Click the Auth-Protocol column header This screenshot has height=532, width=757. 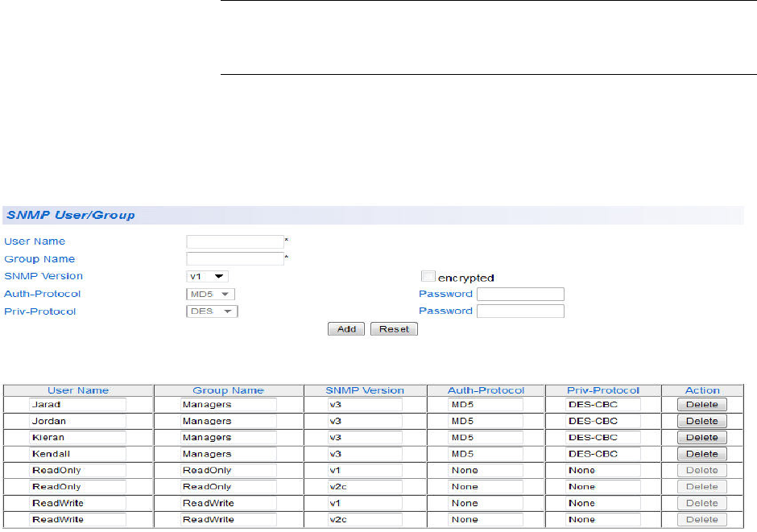[486, 390]
